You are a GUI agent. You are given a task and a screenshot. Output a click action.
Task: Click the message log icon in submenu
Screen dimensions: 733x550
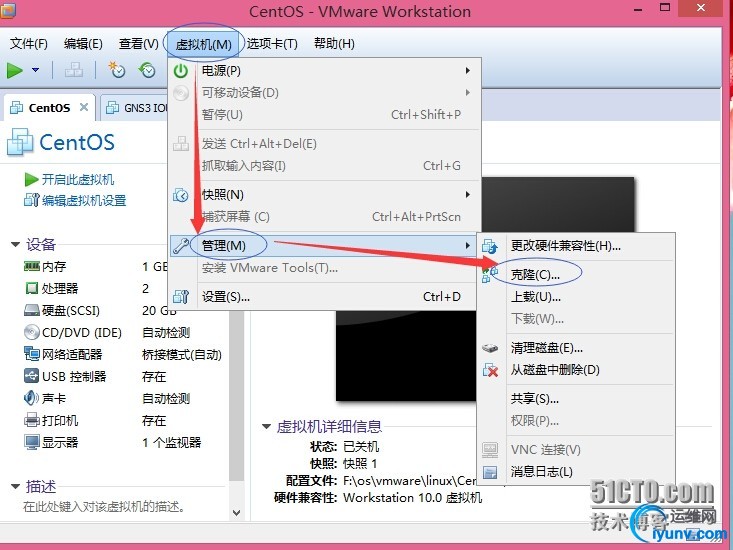point(490,472)
